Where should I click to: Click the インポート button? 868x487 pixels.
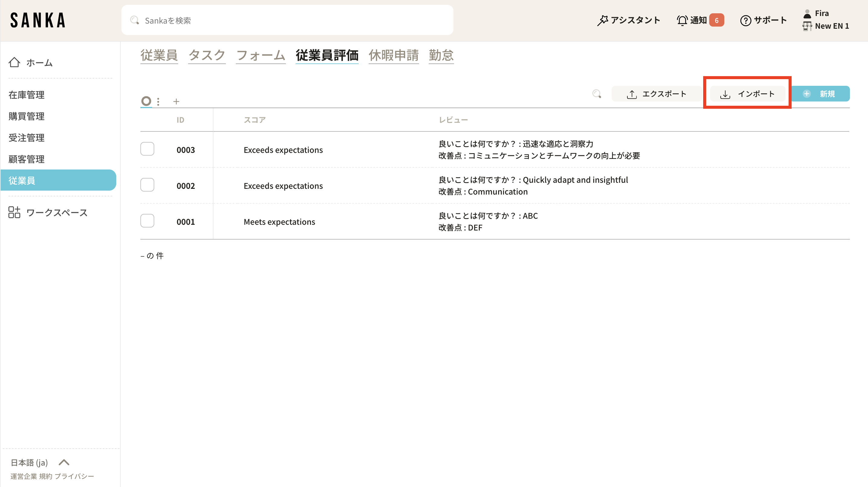click(747, 94)
